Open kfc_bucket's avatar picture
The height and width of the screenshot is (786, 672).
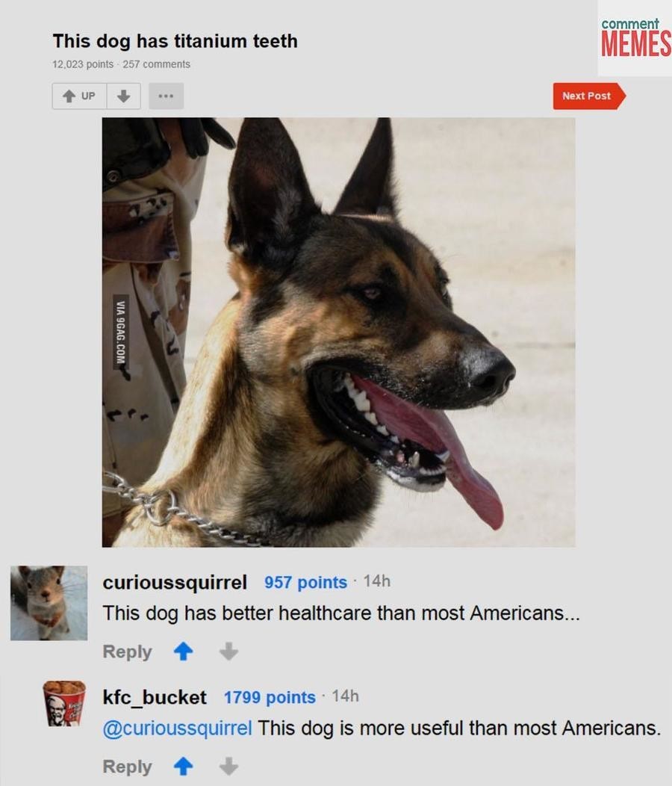tap(64, 704)
